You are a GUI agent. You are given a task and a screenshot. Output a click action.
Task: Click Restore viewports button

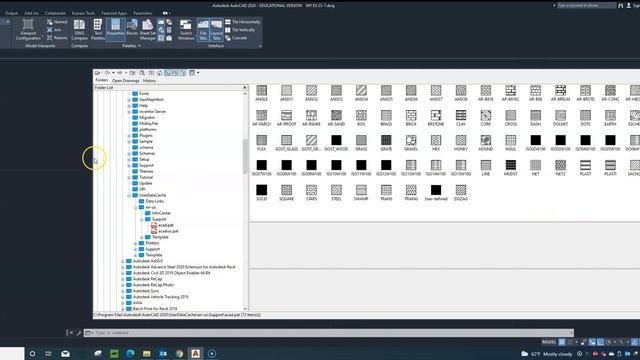(57, 38)
